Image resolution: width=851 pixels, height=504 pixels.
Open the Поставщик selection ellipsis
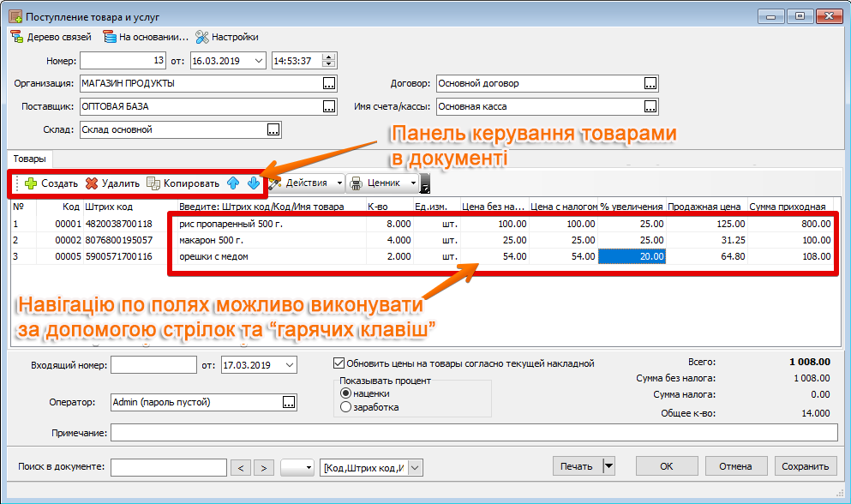click(x=329, y=106)
